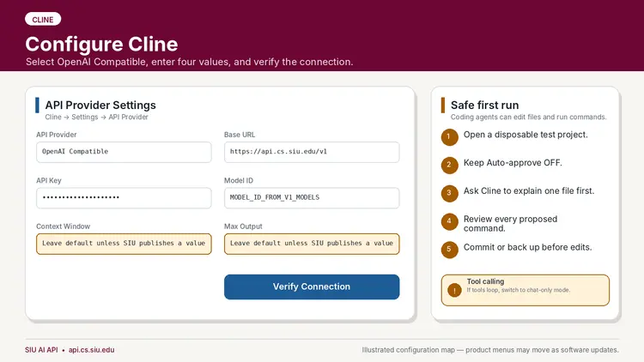The width and height of the screenshot is (644, 362).
Task: Click the 'Context Window' label
Action: click(64, 226)
